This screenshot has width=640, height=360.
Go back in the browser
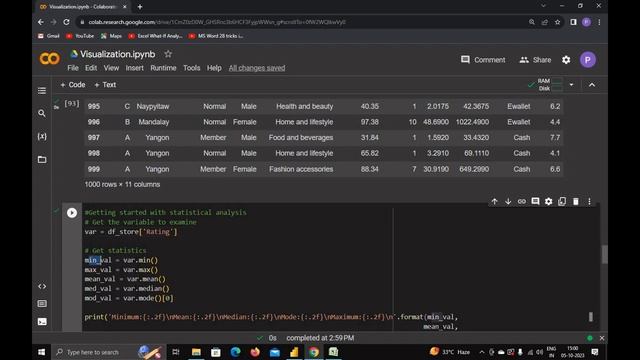(x=40, y=22)
